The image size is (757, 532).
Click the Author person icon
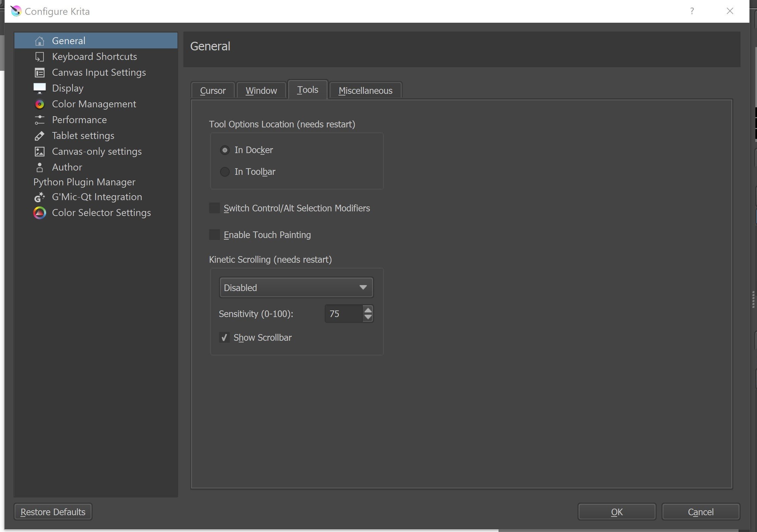click(40, 168)
